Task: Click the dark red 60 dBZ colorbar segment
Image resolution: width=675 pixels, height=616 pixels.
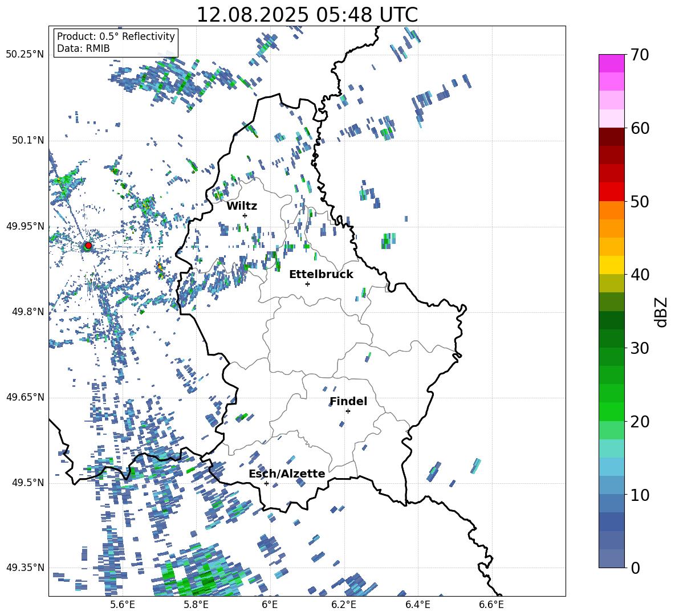Action: pyautogui.click(x=611, y=137)
